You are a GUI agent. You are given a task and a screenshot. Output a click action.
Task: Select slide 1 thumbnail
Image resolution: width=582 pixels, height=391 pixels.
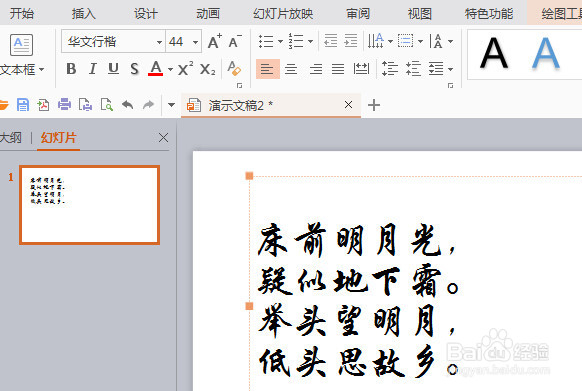(89, 205)
